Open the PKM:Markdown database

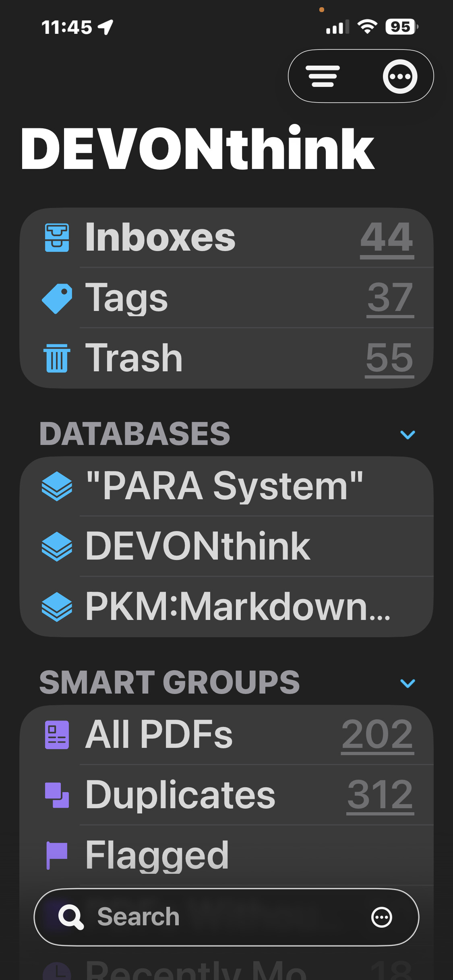(238, 606)
